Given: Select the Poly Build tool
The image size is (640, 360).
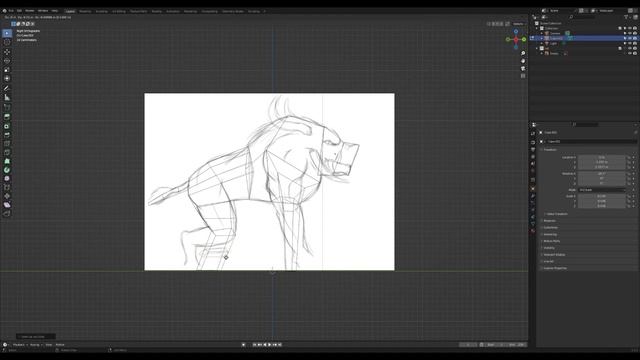Looking at the screenshot, I should [7, 161].
